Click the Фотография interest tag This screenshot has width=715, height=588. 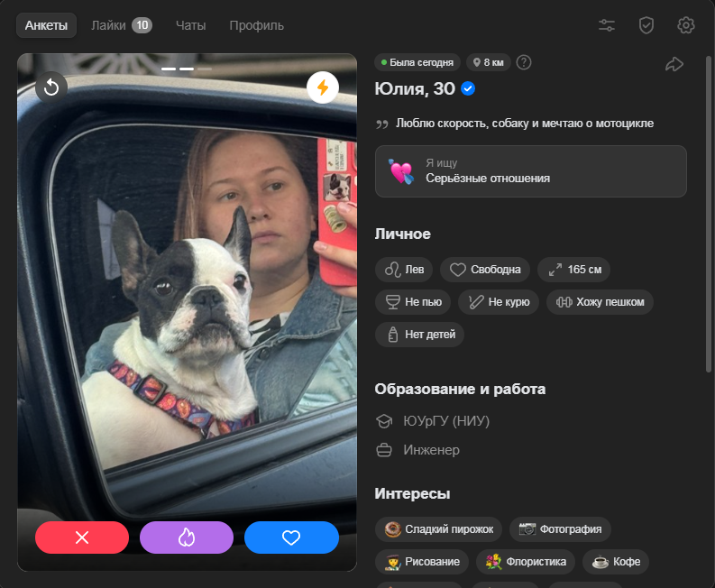point(561,528)
